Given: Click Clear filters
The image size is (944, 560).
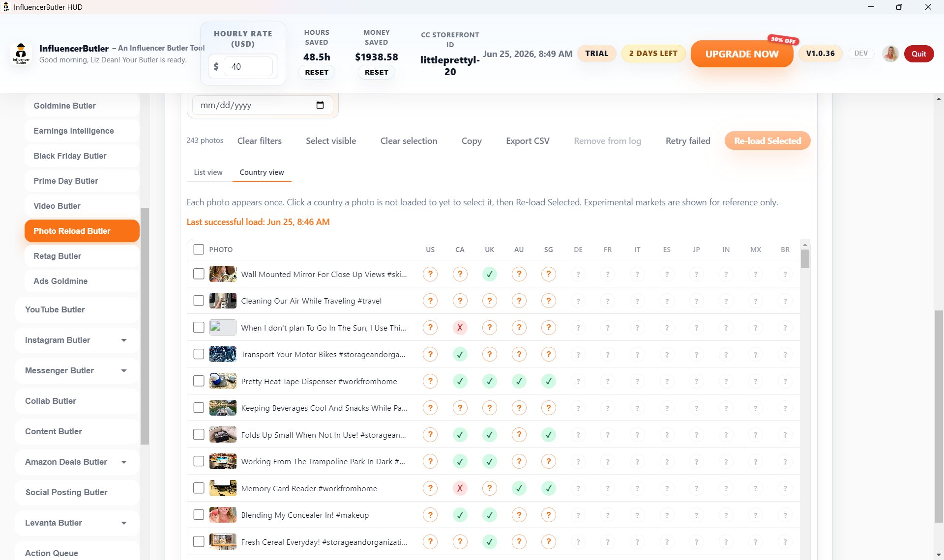Looking at the screenshot, I should [x=260, y=141].
